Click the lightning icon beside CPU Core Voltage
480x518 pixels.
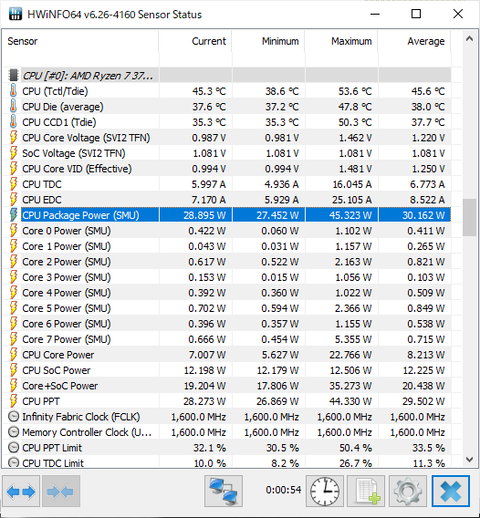click(13, 138)
